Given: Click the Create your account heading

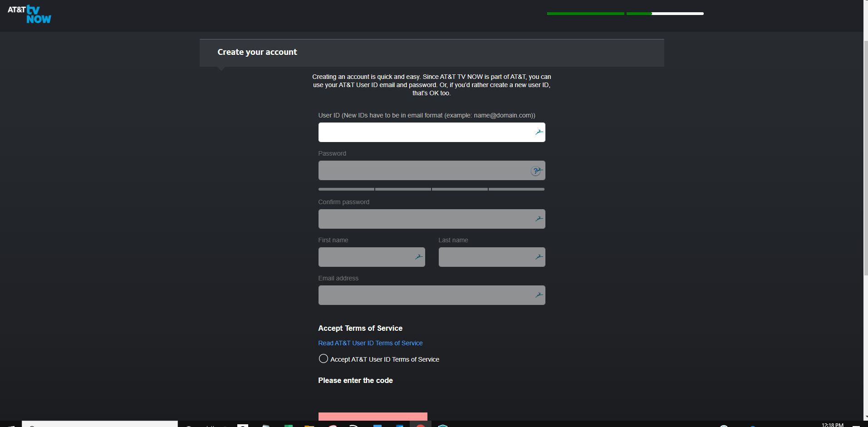Looking at the screenshot, I should tap(257, 52).
